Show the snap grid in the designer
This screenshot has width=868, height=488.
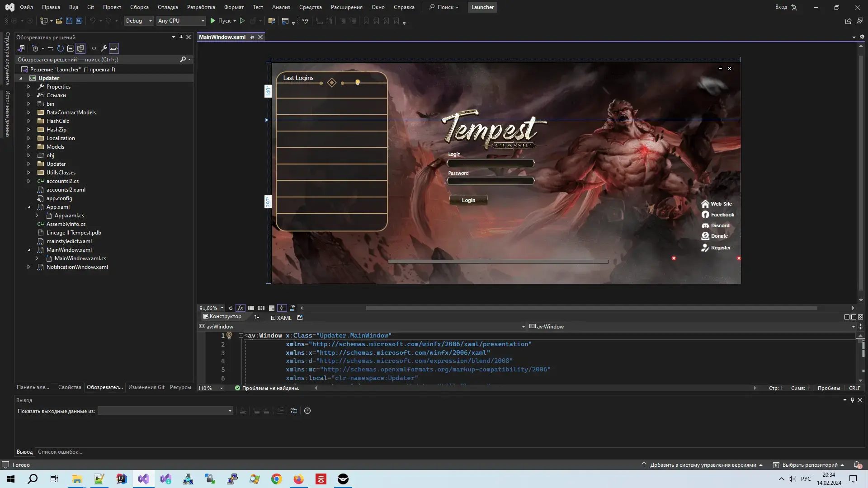click(x=251, y=308)
